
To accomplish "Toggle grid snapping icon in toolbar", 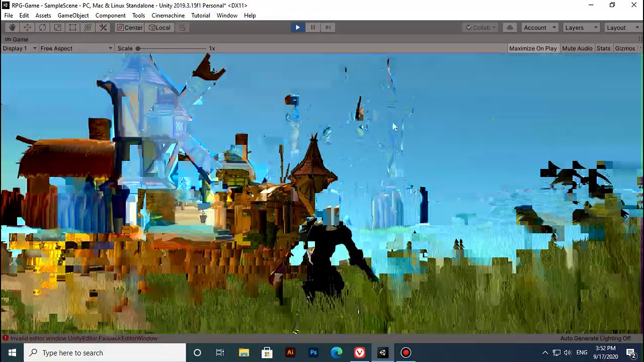I will (x=183, y=28).
